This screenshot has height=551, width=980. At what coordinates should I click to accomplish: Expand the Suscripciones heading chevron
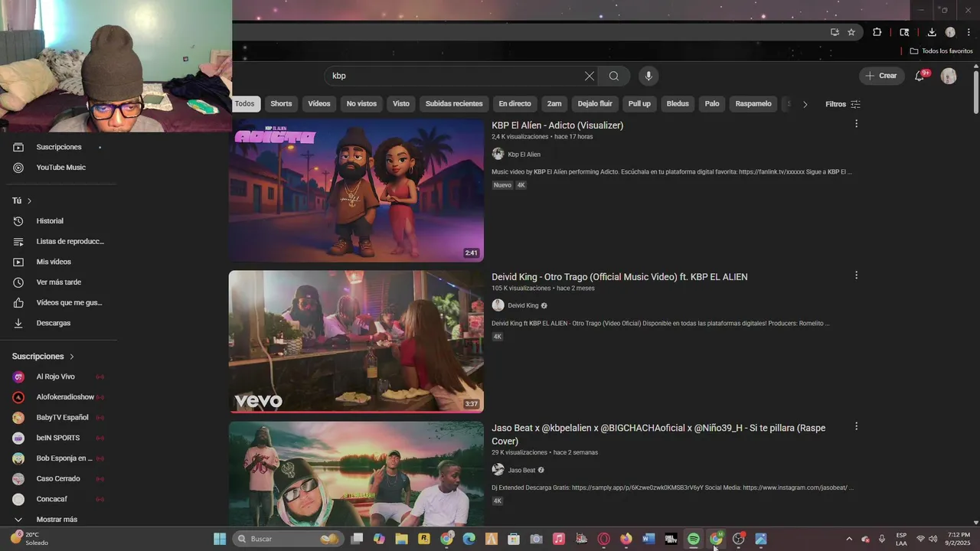click(x=72, y=357)
